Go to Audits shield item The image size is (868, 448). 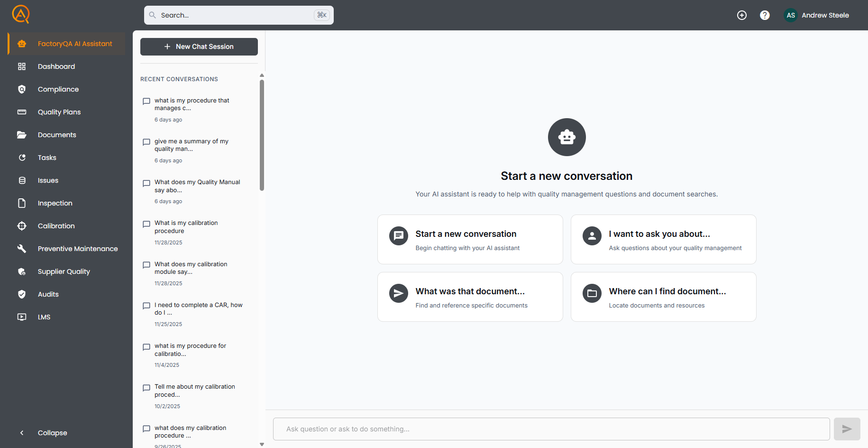click(48, 294)
